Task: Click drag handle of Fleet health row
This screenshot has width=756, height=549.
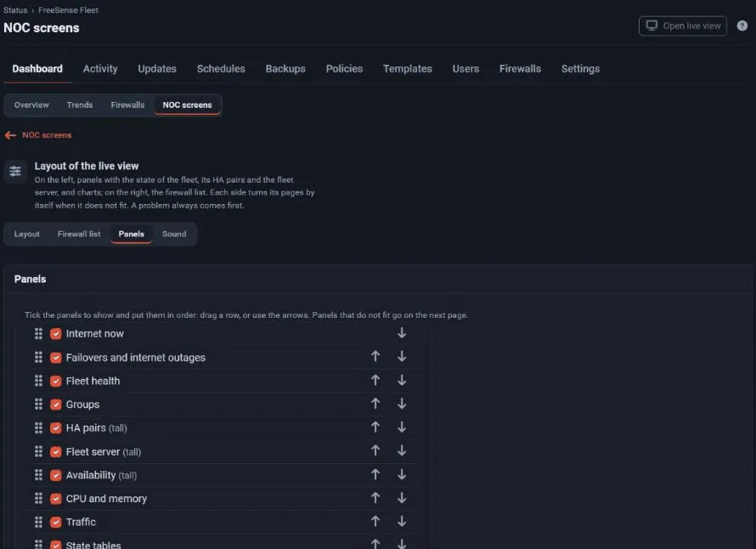Action: (x=38, y=381)
